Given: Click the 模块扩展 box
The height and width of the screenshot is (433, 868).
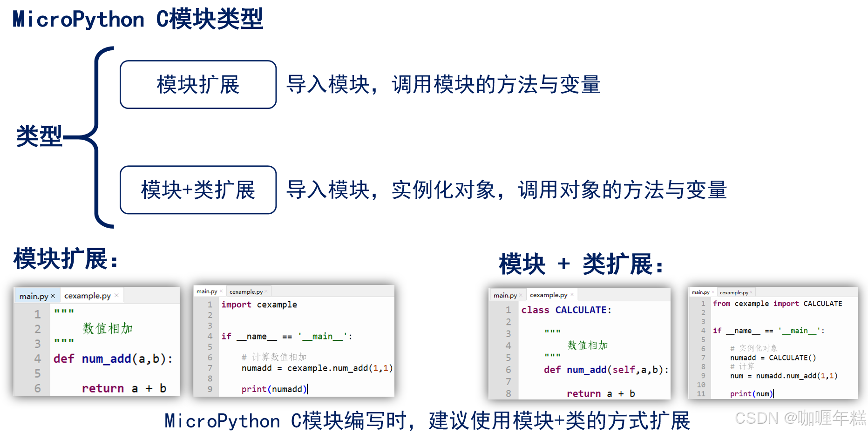Looking at the screenshot, I should click(x=198, y=85).
